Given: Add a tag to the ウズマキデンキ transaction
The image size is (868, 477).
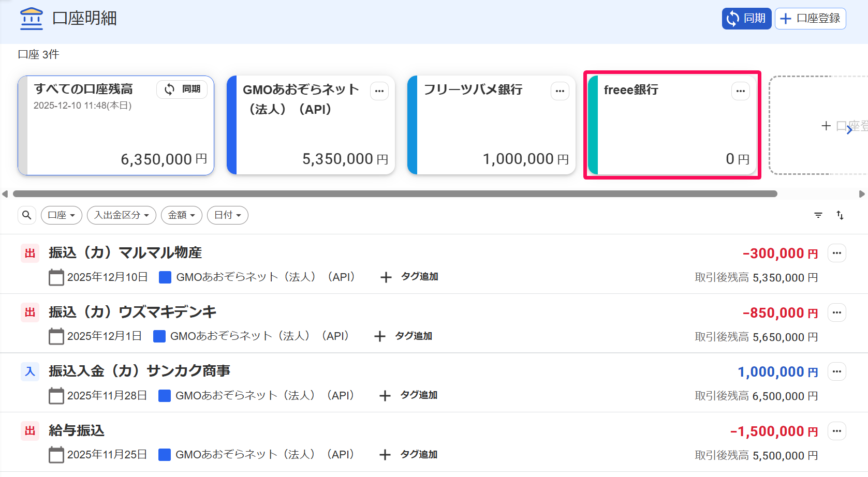Looking at the screenshot, I should tap(403, 336).
